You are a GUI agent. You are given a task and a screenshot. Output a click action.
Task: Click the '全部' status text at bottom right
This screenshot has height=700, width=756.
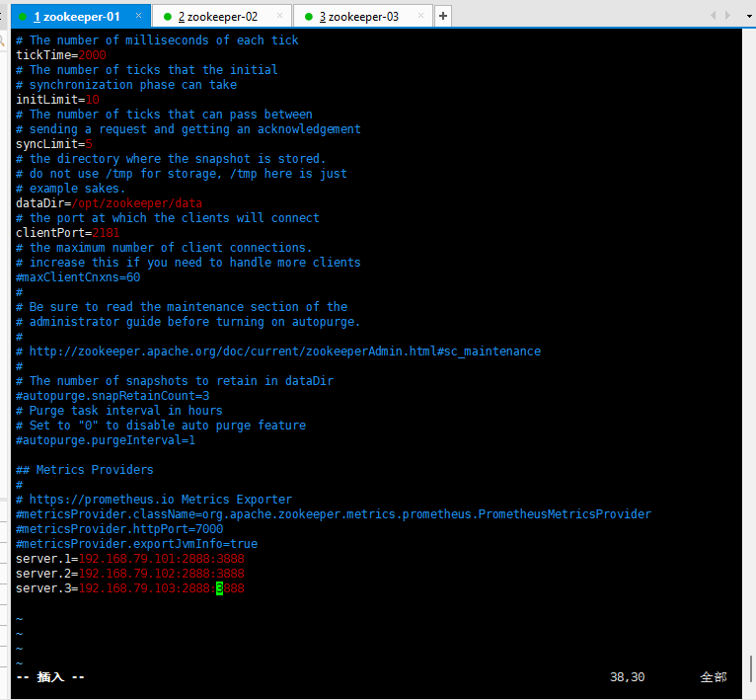point(714,677)
